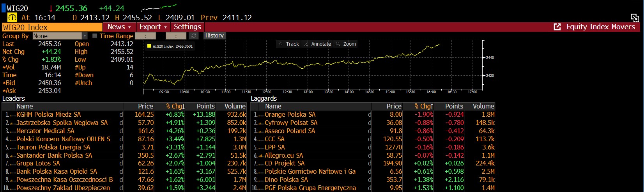Image resolution: width=644 pixels, height=192 pixels.
Task: Click the #Up count value 14
Action: click(130, 68)
